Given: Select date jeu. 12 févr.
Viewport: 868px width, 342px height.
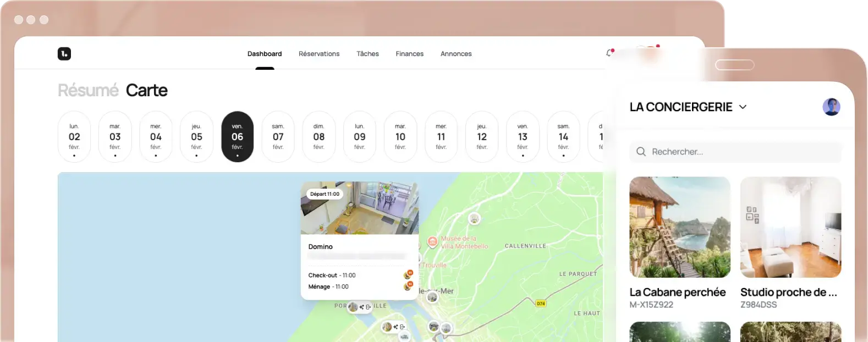Looking at the screenshot, I should [x=482, y=137].
